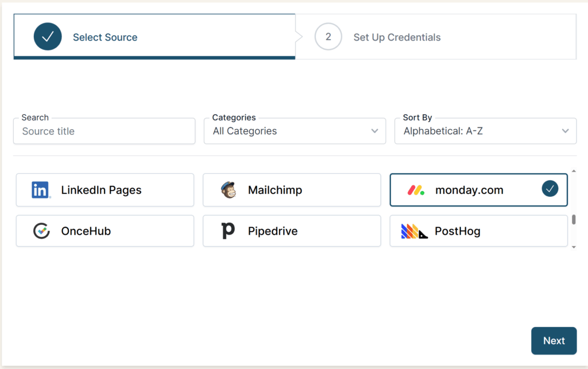Click the step 2 number circle
The width and height of the screenshot is (588, 369).
328,37
